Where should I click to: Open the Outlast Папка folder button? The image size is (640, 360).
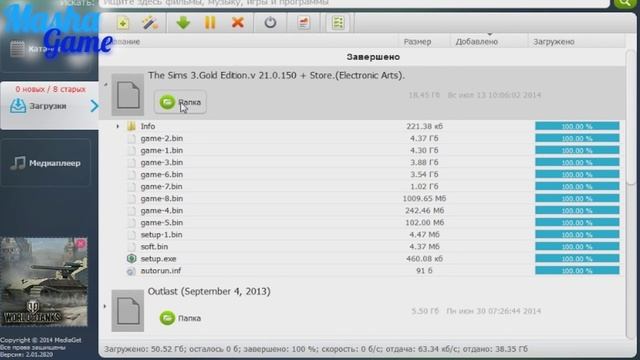(x=180, y=318)
